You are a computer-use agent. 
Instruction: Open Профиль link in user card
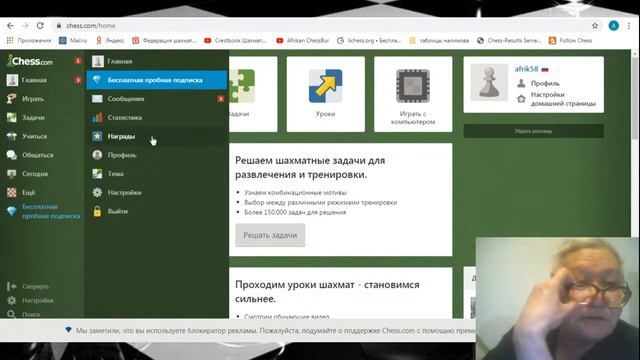tap(545, 83)
